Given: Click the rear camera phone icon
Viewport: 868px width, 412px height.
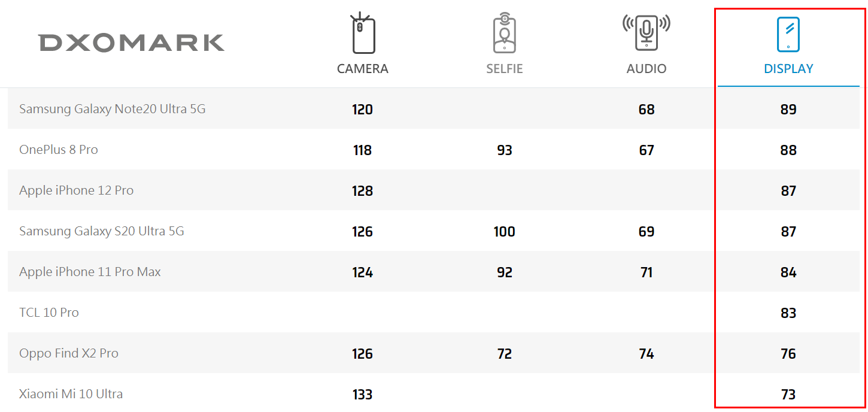Looking at the screenshot, I should point(363,34).
